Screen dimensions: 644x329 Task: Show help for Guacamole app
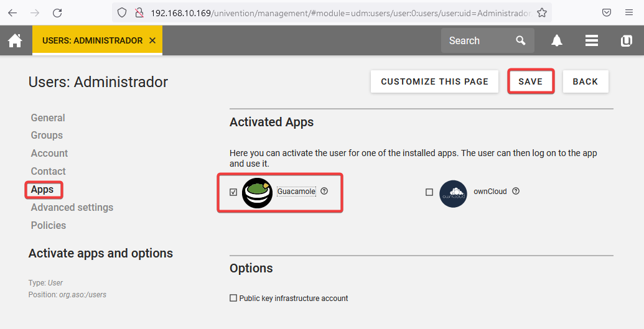click(324, 191)
